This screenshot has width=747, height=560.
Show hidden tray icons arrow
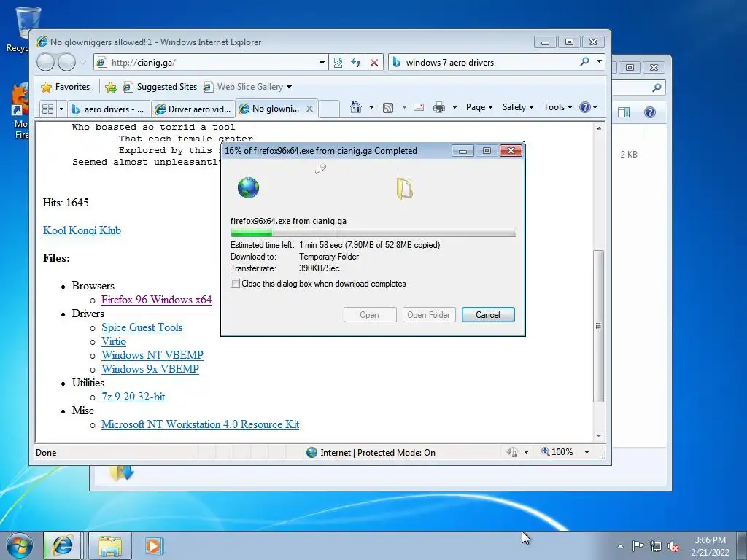(620, 546)
